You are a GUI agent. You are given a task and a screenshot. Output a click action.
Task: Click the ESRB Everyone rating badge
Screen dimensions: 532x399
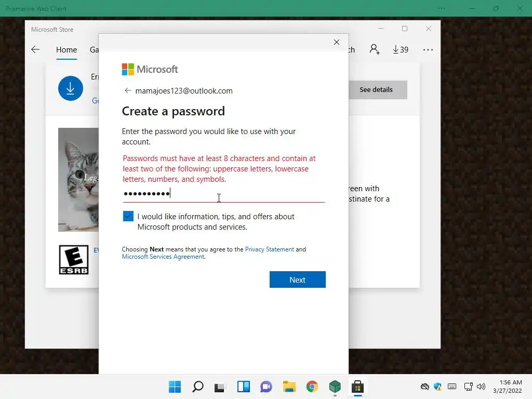pyautogui.click(x=74, y=260)
